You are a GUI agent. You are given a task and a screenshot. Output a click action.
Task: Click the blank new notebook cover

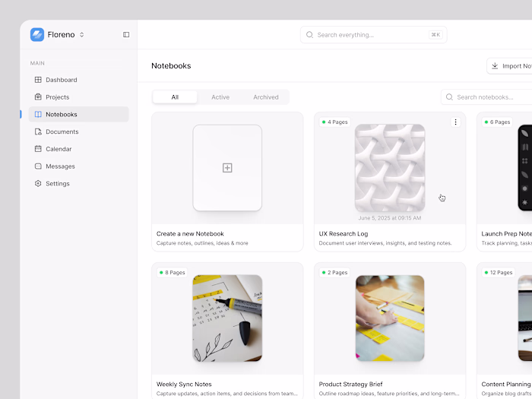(x=227, y=168)
